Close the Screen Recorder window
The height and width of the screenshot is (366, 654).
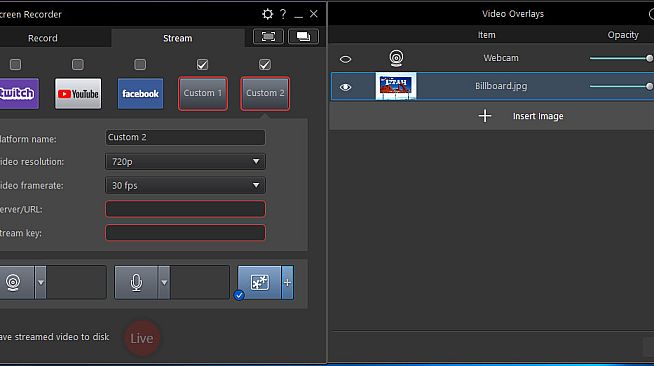(314, 14)
